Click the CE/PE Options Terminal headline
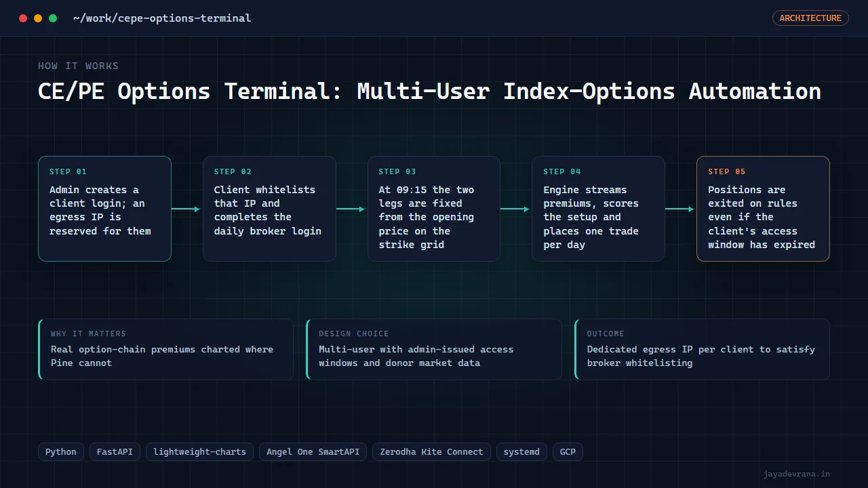This screenshot has height=488, width=868. coord(429,91)
